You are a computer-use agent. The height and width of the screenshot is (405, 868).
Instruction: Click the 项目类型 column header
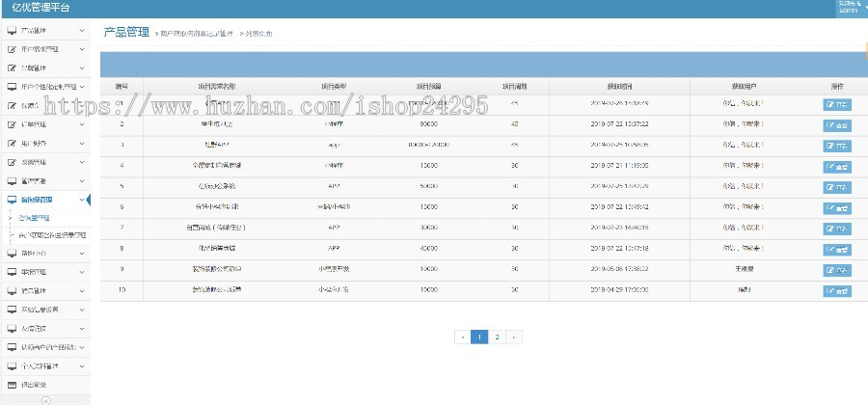click(x=334, y=87)
